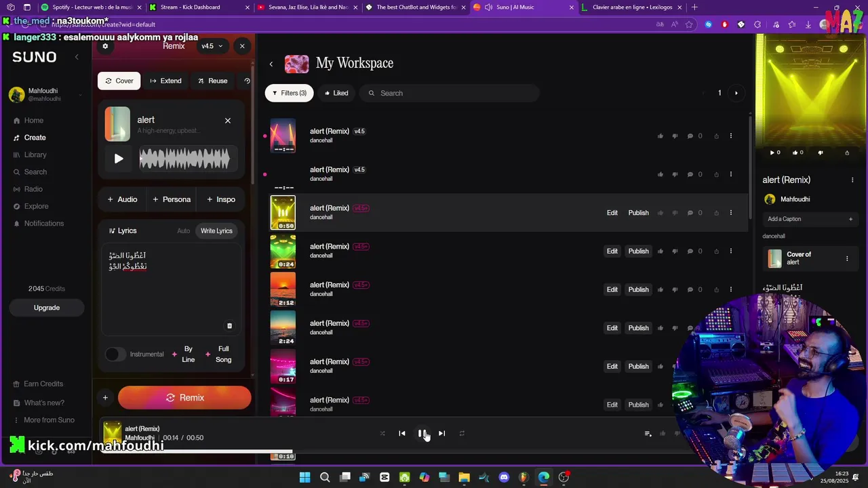Pause the currently playing song
Viewport: 868px width, 488px height.
422,434
